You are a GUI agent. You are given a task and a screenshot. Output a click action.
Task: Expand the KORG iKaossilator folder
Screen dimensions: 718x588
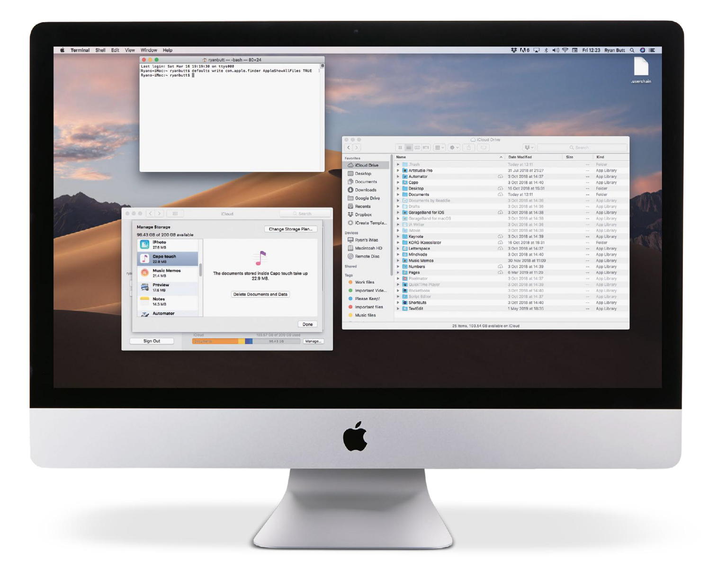coord(398,242)
